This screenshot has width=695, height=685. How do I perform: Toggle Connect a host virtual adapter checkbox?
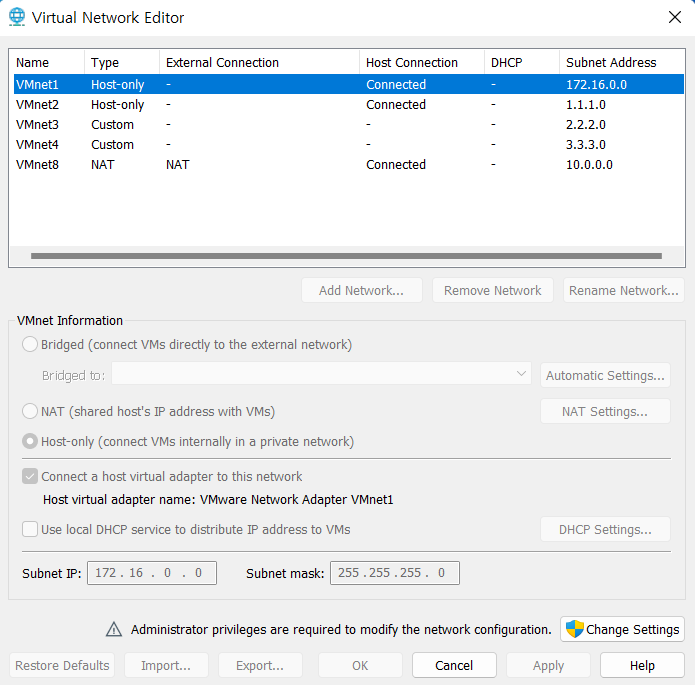pos(30,477)
